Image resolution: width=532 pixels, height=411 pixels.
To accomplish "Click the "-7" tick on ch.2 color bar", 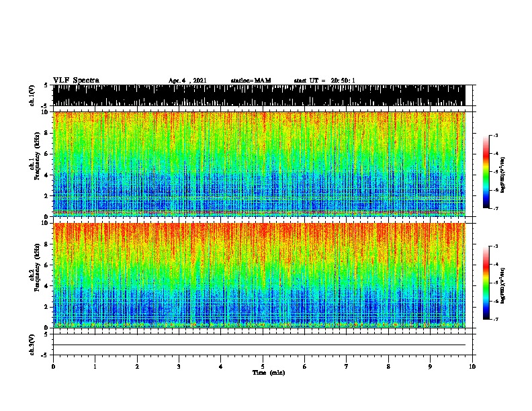I will 496,320.
